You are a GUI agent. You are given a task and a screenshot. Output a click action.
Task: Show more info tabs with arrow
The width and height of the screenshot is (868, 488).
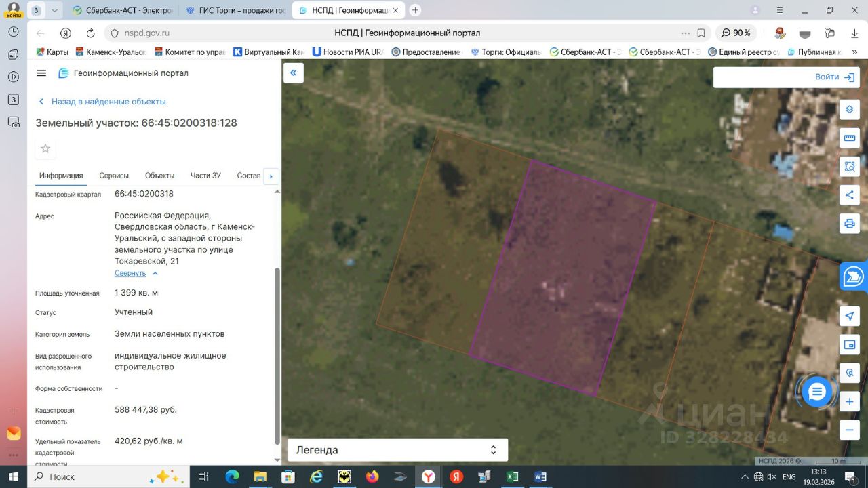(271, 176)
